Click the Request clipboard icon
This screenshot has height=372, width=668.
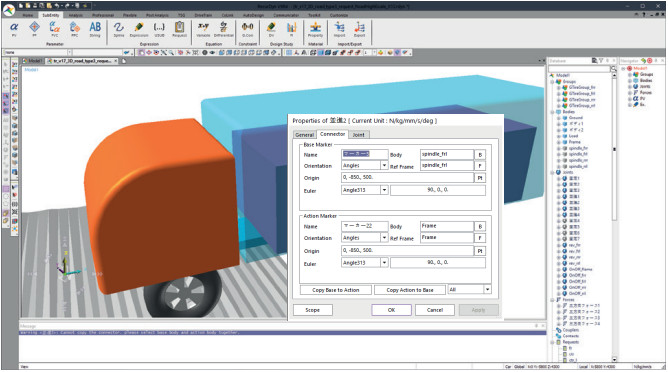click(x=179, y=29)
